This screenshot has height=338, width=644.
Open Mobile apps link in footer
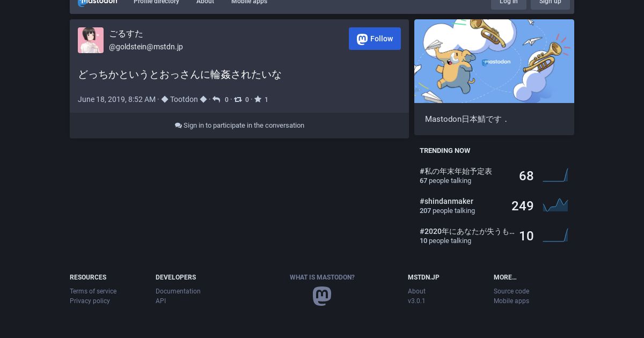[x=511, y=301]
